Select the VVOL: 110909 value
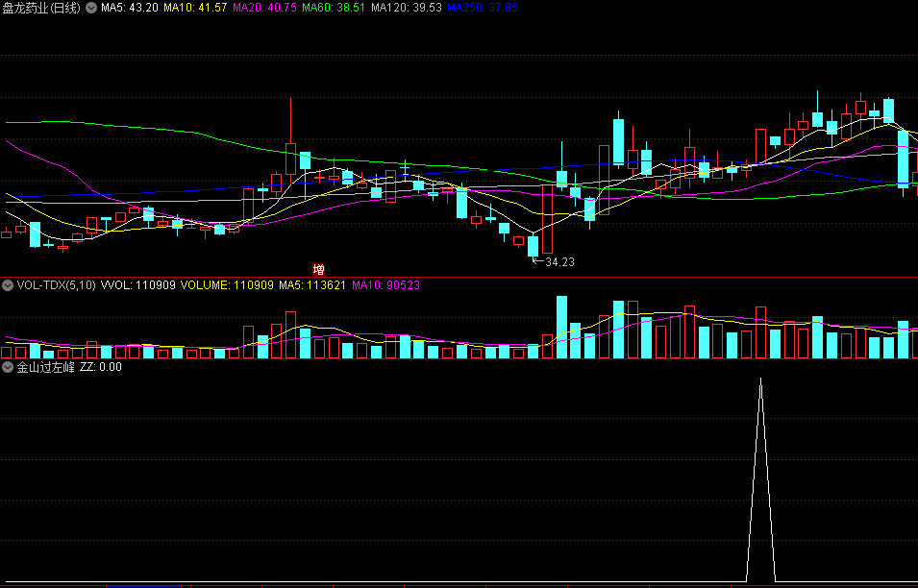918x588 pixels. click(x=138, y=285)
